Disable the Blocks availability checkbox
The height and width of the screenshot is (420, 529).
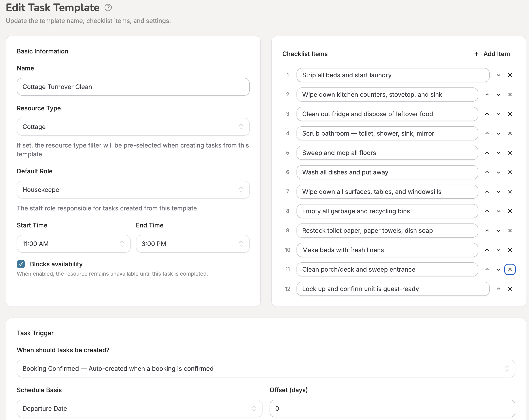click(21, 264)
